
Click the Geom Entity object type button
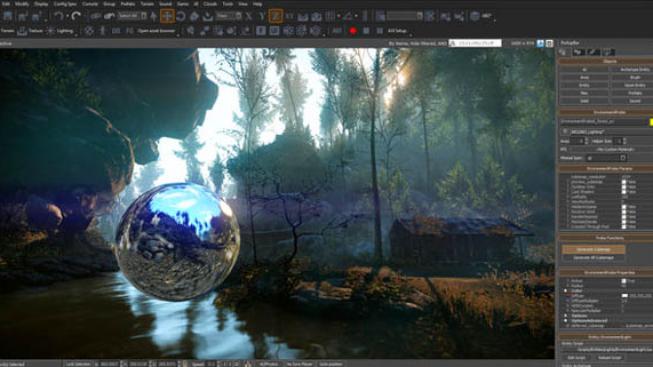pyautogui.click(x=635, y=85)
